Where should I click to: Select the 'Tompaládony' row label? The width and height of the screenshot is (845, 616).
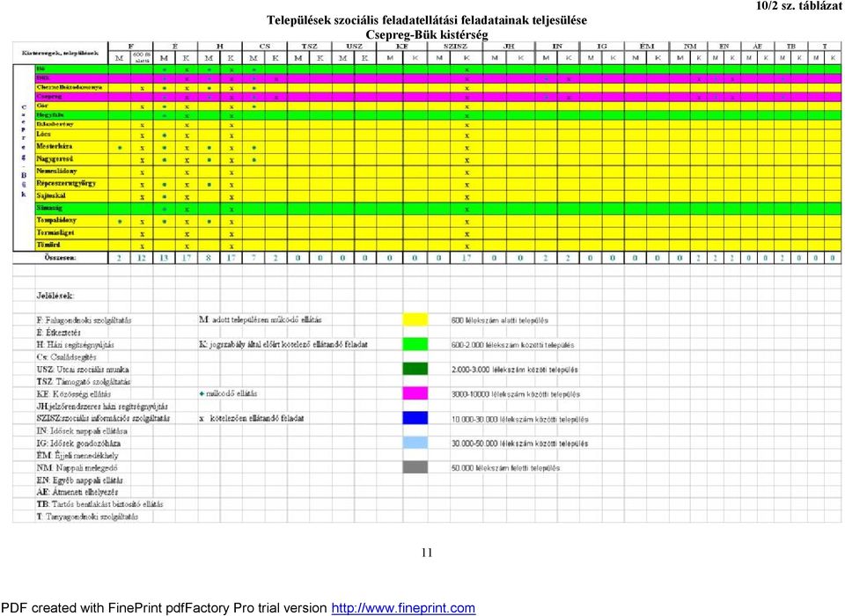coord(56,220)
